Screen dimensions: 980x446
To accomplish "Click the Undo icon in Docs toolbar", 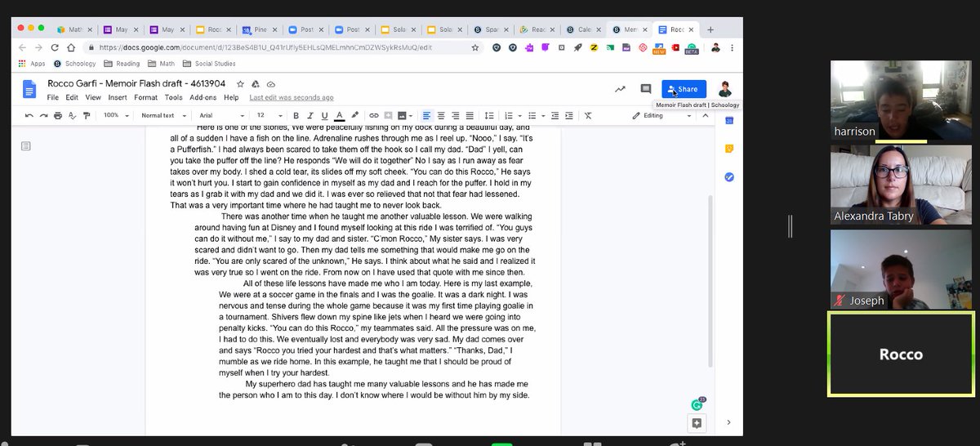I will 29,116.
